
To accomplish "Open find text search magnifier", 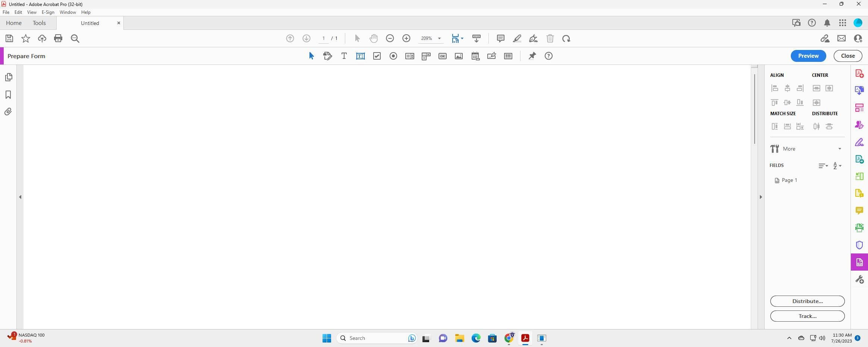I will tap(75, 38).
